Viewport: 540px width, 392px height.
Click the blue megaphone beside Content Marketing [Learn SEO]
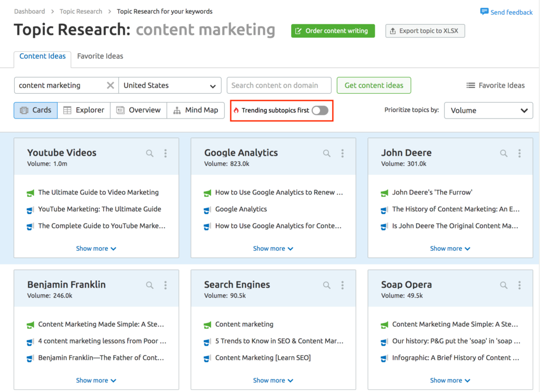(x=207, y=358)
